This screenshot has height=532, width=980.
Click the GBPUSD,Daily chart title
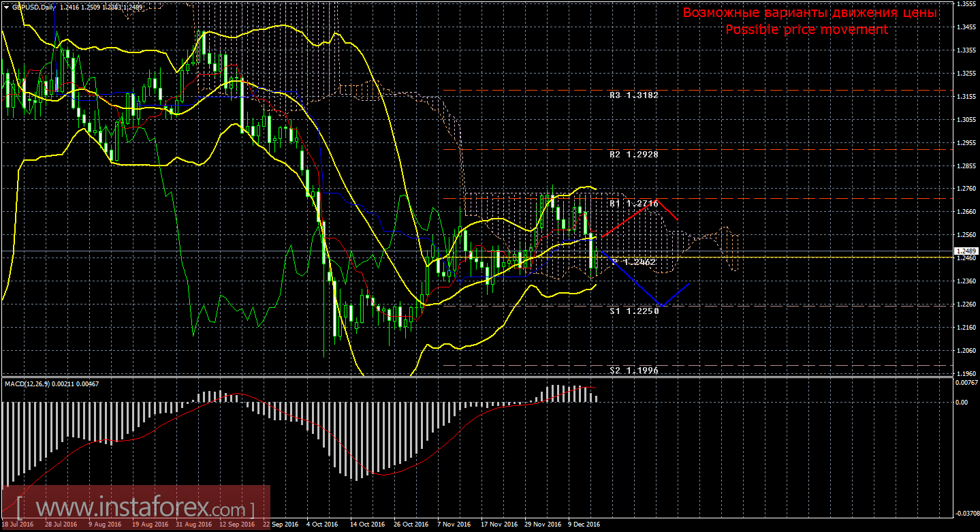pos(34,7)
